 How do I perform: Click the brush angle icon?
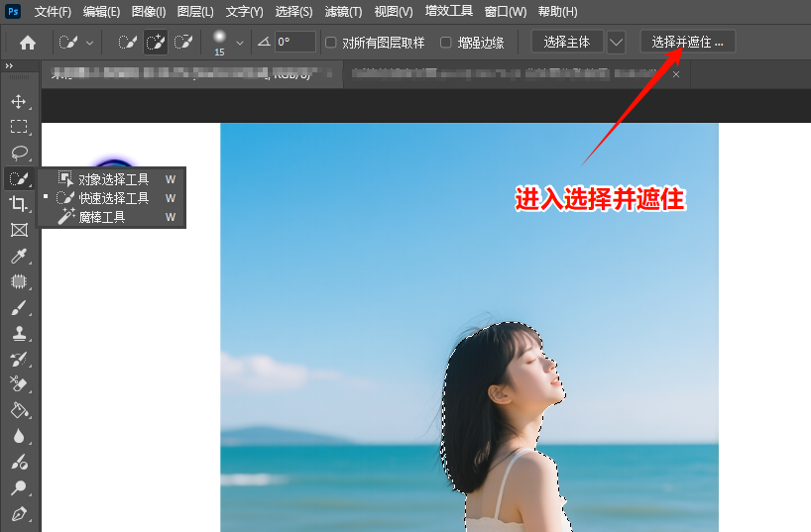264,42
